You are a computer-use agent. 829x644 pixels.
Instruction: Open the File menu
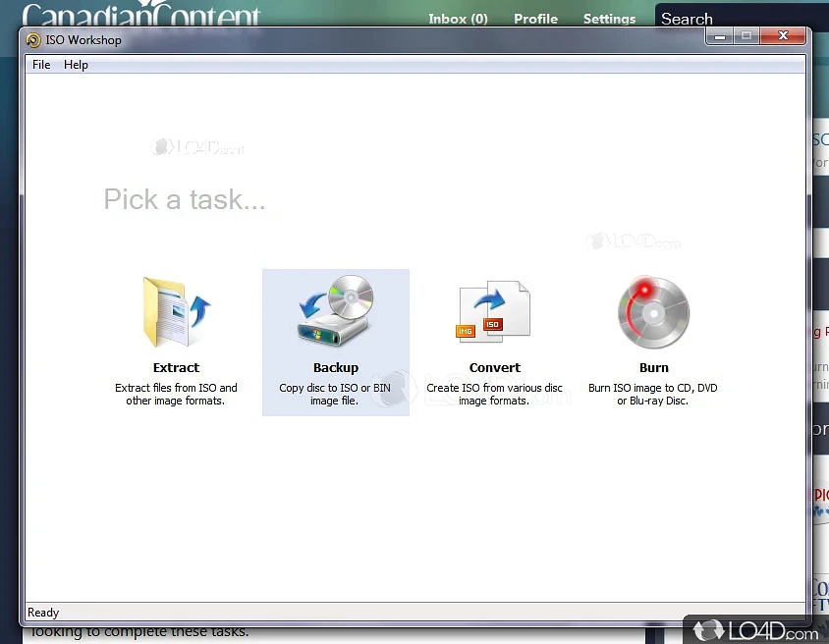click(x=41, y=65)
